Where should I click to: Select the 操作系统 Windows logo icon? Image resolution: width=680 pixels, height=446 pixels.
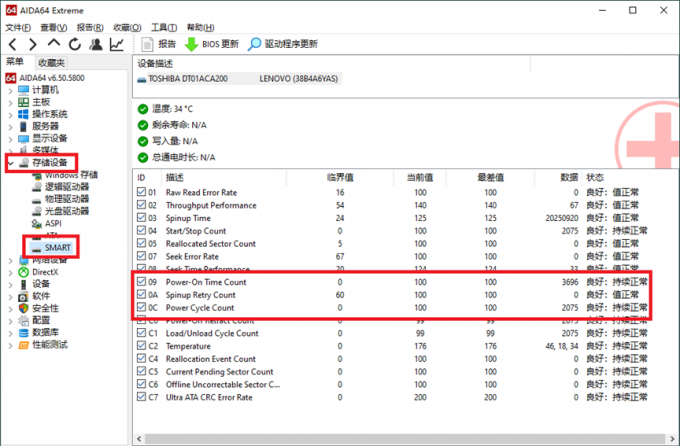[x=23, y=114]
